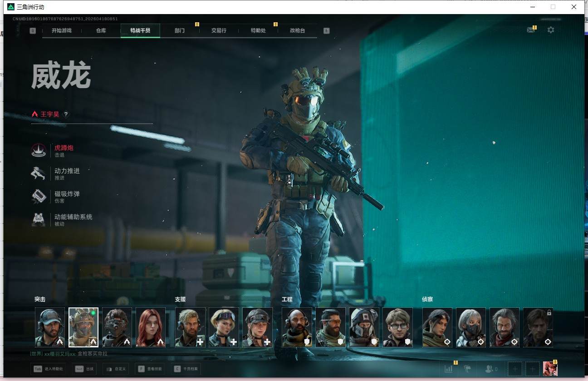The height and width of the screenshot is (381, 588).
Task: Switch to the 改枪台 tab
Action: (297, 30)
